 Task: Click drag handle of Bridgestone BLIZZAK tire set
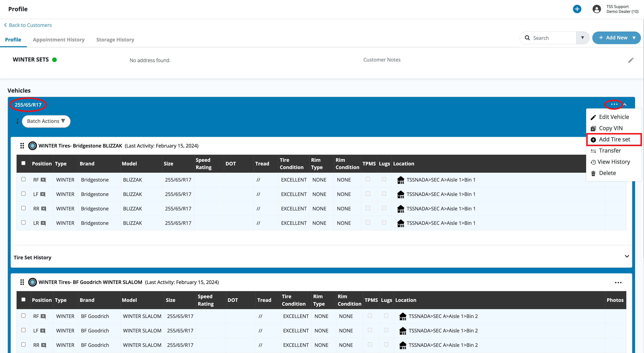pos(22,146)
